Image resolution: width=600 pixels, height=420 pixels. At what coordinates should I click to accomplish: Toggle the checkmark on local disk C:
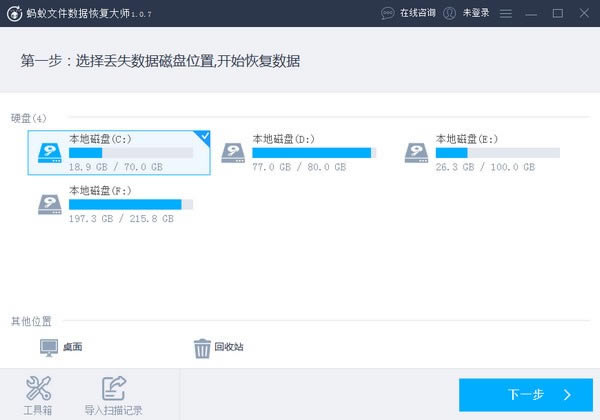(x=204, y=137)
